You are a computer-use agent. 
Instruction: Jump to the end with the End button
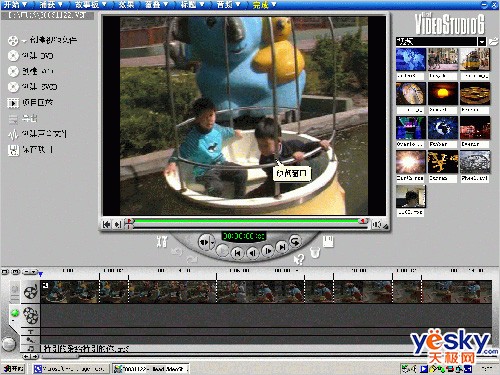click(x=282, y=247)
